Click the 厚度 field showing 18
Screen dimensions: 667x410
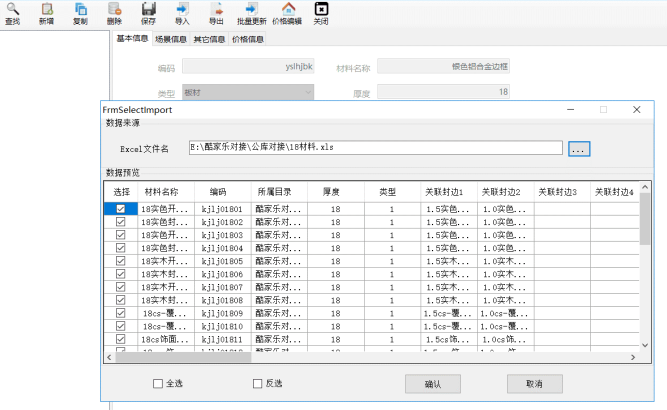pos(443,92)
